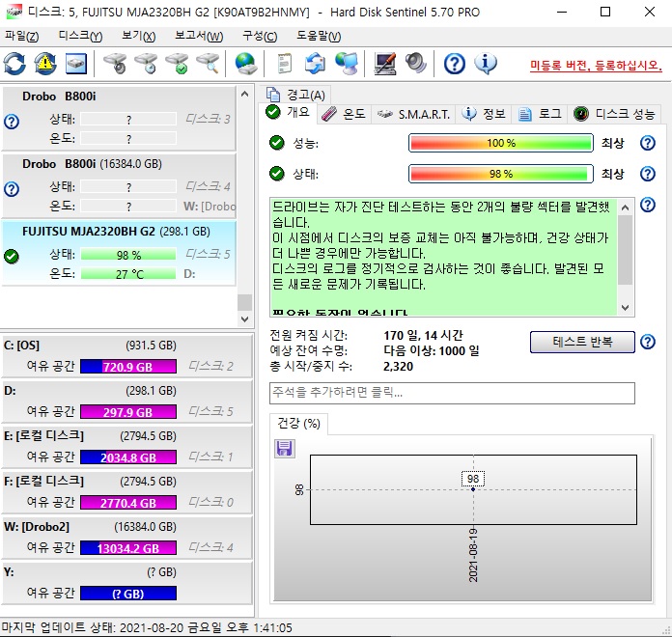
Task: Switch to the 로그 tab
Action: coord(540,114)
